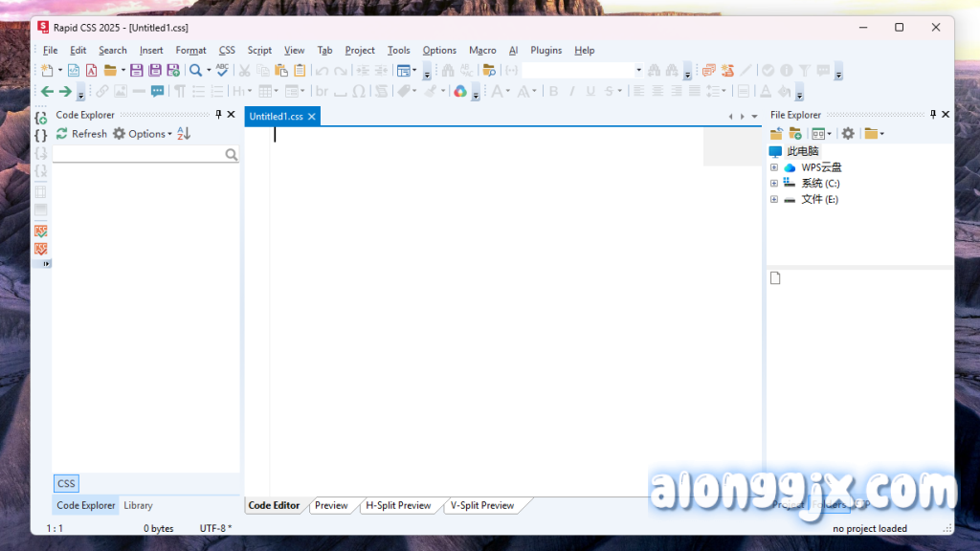The height and width of the screenshot is (551, 980).
Task: Sort Code Explorer items alphabetically
Action: [x=184, y=134]
